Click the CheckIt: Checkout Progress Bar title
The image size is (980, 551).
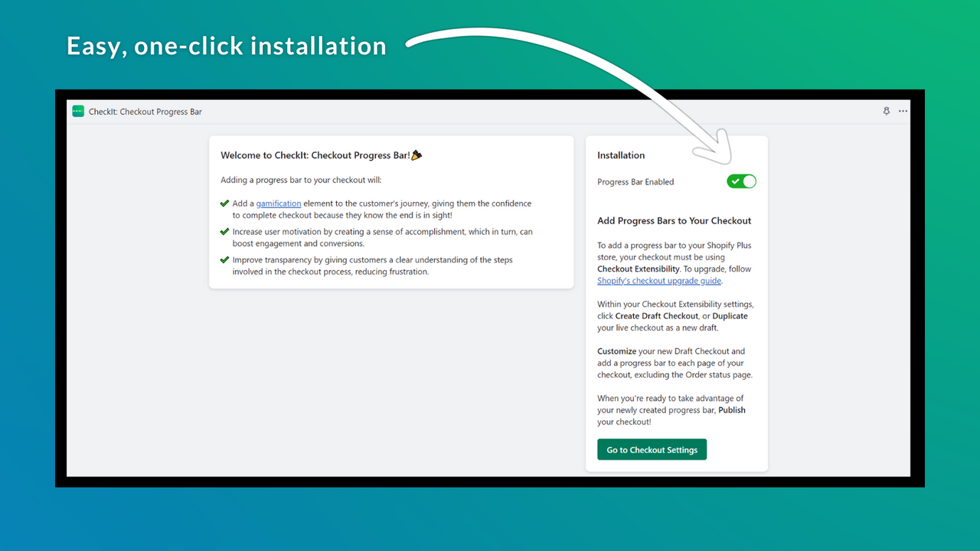tap(145, 112)
